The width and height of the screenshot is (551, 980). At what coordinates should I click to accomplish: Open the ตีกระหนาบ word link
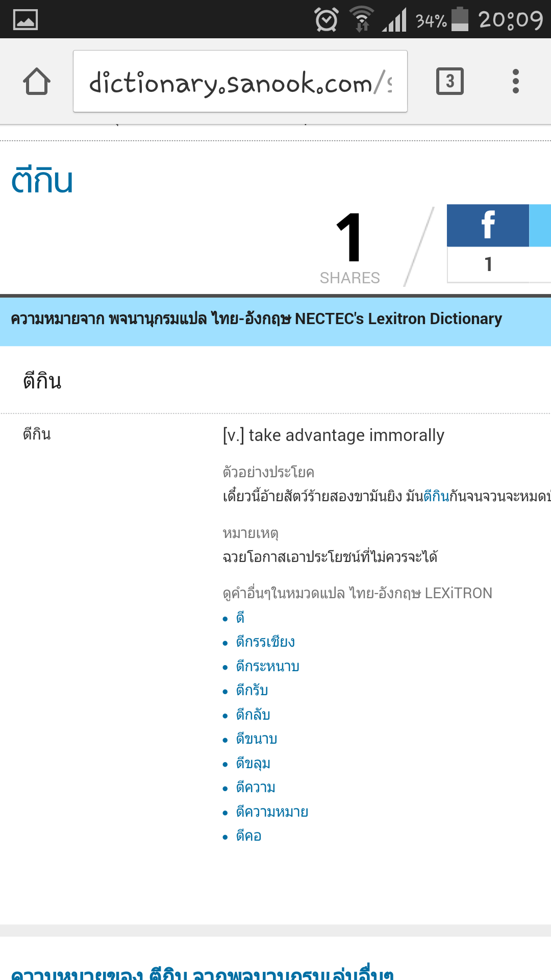[x=267, y=666]
